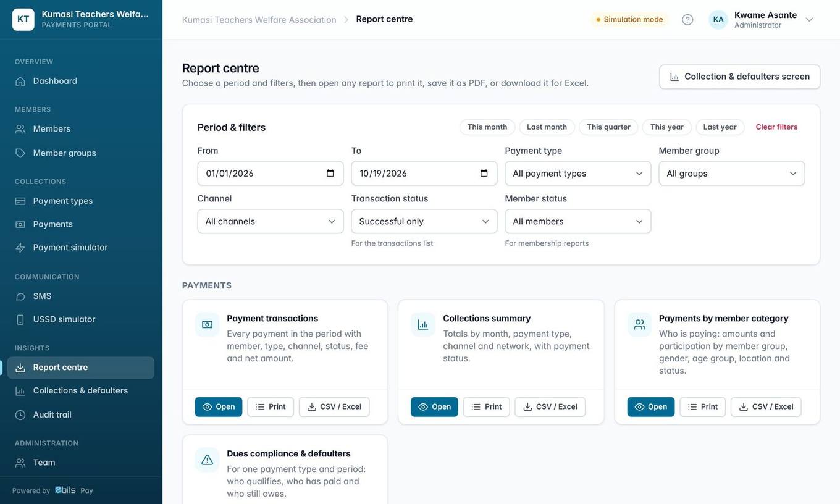Open Payment types in the sidebar
The width and height of the screenshot is (840, 504).
point(81,201)
